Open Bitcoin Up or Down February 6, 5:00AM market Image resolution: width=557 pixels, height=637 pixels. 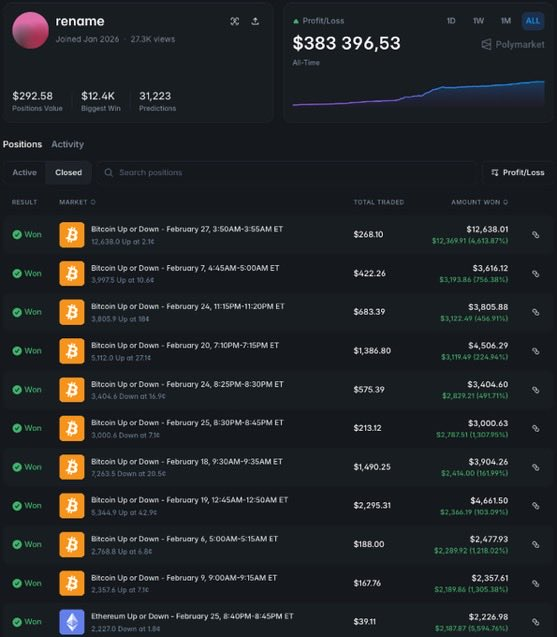tap(184, 539)
